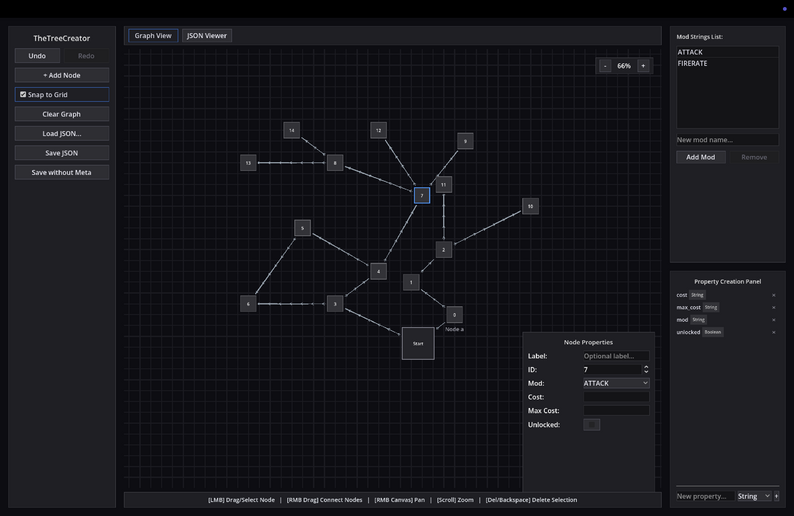Select the Start node
Viewport: 794px width, 516px height.
point(418,343)
